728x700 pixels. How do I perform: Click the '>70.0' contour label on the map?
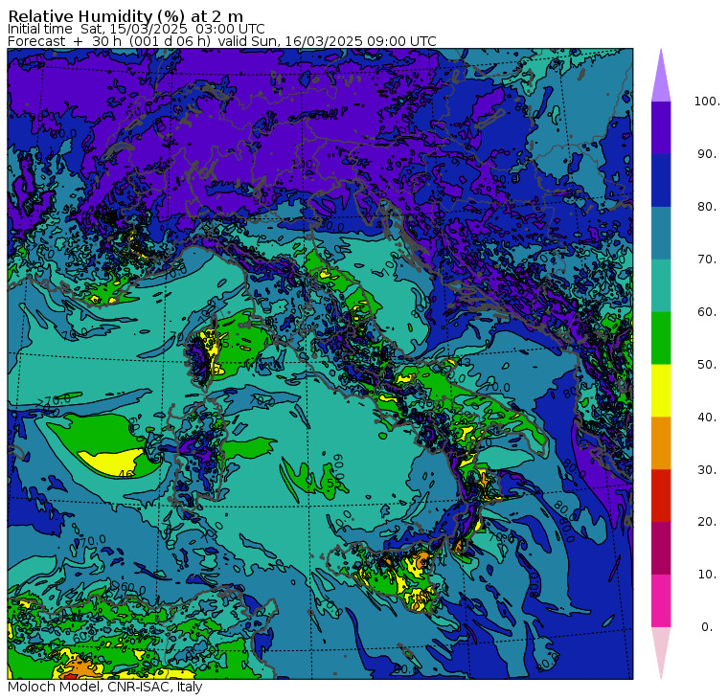click(x=54, y=399)
